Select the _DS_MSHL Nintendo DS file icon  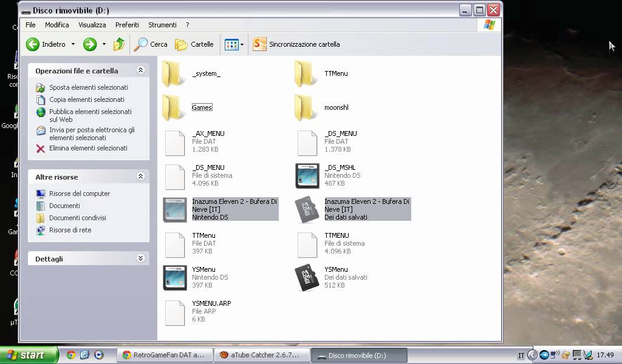(307, 177)
